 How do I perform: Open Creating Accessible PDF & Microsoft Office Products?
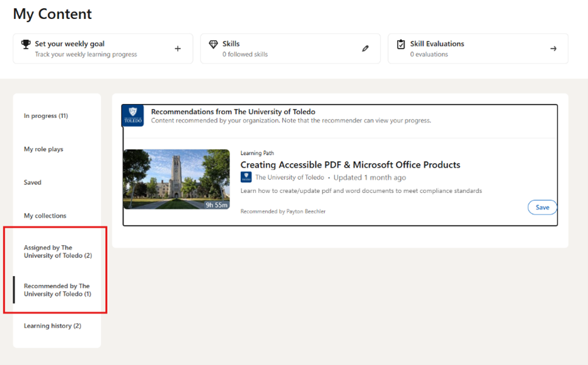tap(350, 165)
